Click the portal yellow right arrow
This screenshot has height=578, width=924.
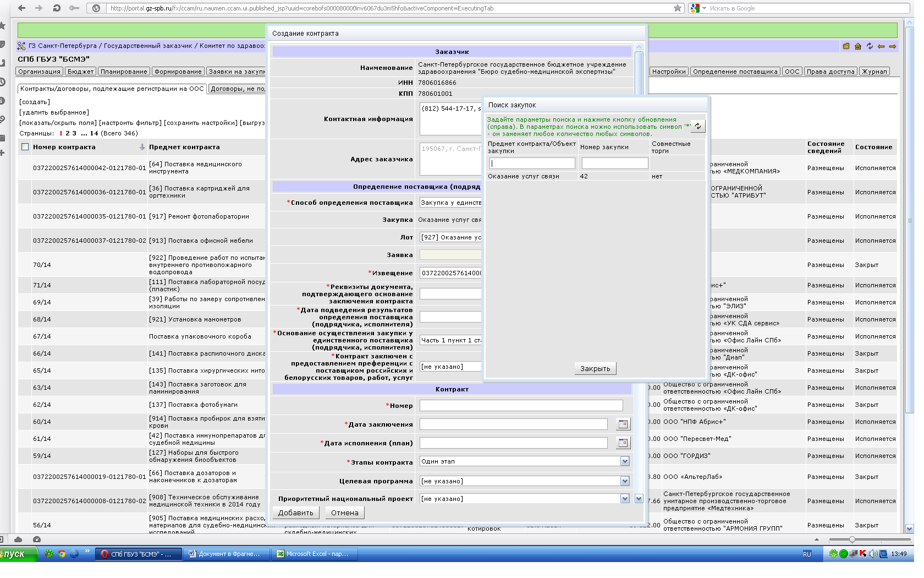(893, 46)
